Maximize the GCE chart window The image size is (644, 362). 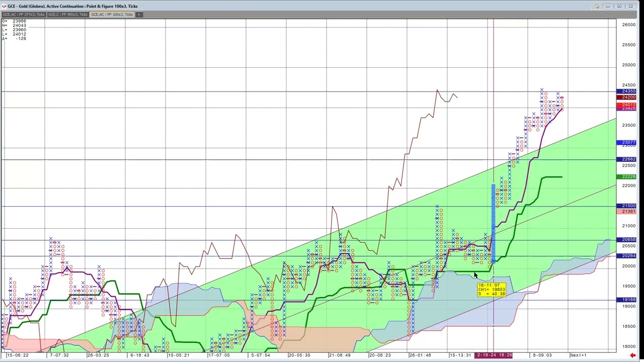[x=619, y=6]
